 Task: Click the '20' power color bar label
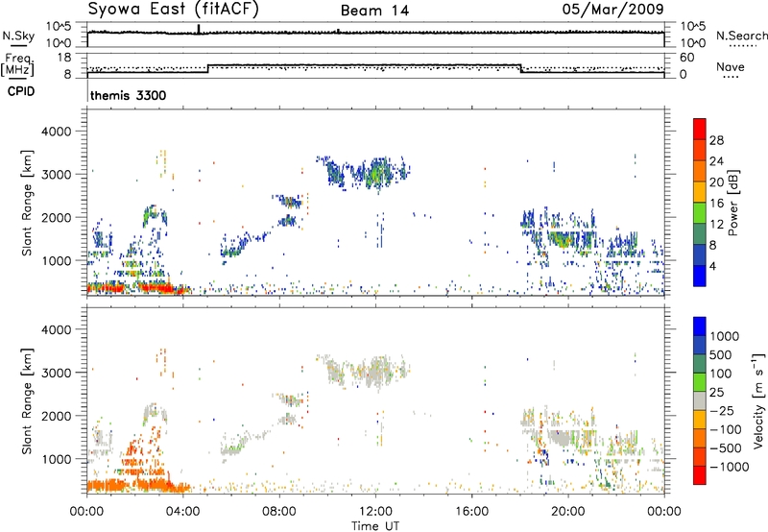(x=716, y=182)
